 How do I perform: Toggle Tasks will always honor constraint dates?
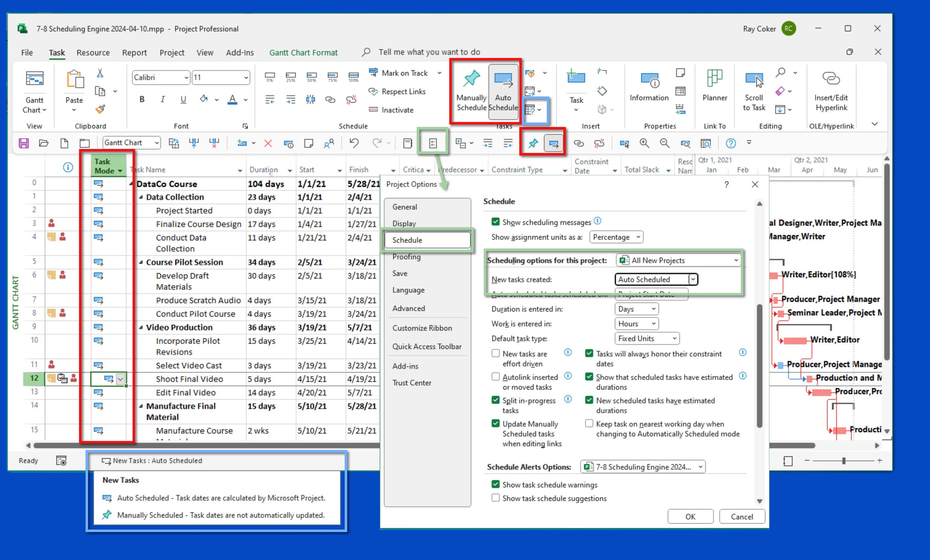coord(589,353)
